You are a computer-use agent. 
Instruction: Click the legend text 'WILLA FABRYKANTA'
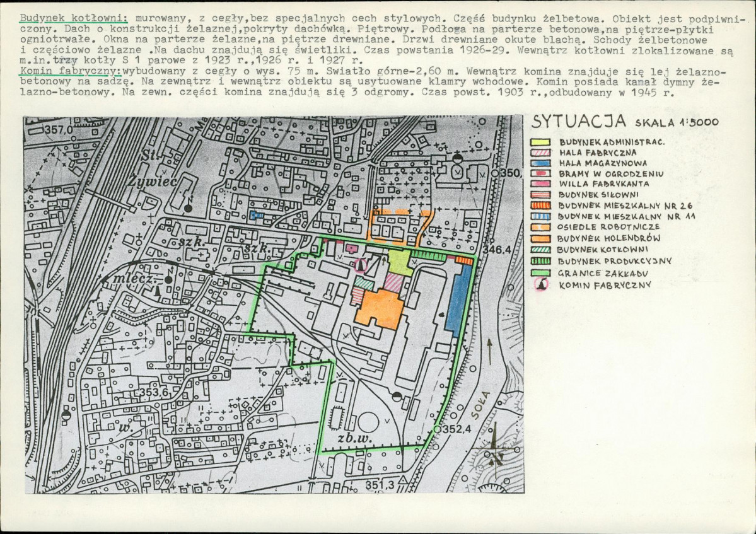603,183
